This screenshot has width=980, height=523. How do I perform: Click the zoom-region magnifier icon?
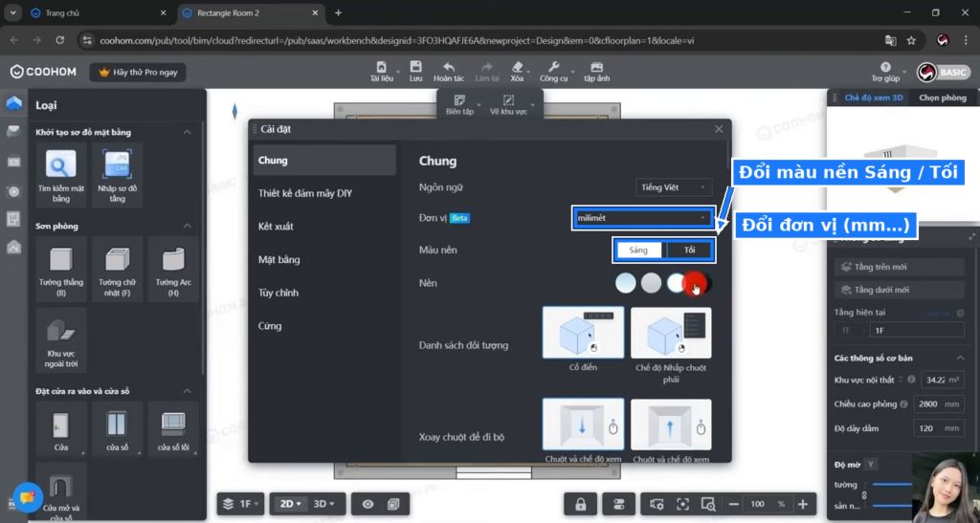pyautogui.click(x=708, y=504)
